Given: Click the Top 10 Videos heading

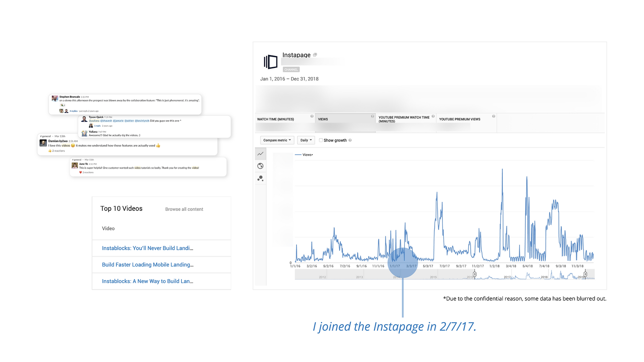Looking at the screenshot, I should point(121,209).
